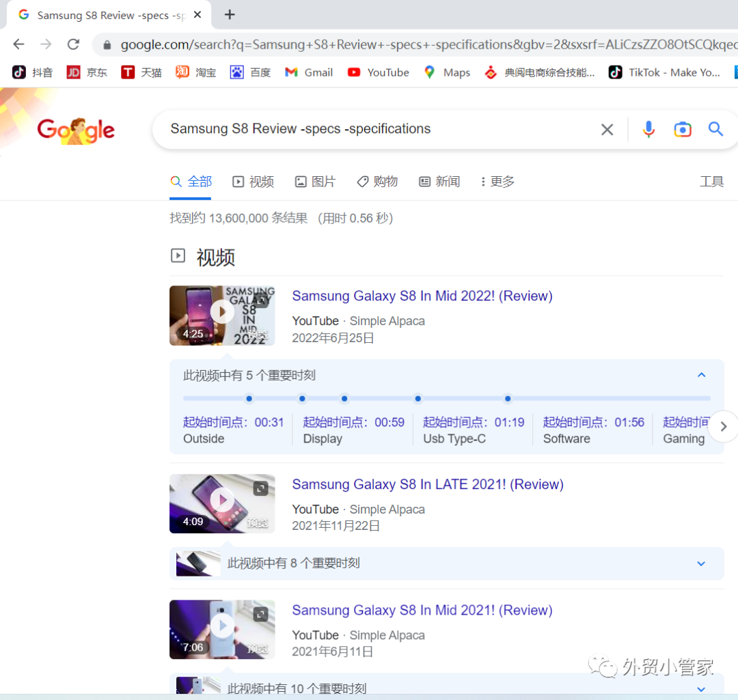Image resolution: width=738 pixels, height=700 pixels.
Task: Jump to the 00:59 Display moment
Action: point(353,430)
